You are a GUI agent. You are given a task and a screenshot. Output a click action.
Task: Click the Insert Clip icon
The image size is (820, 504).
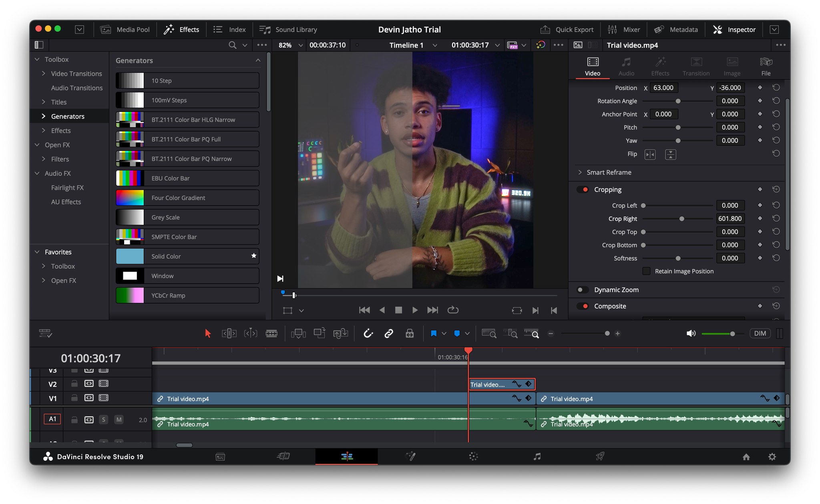coord(298,333)
